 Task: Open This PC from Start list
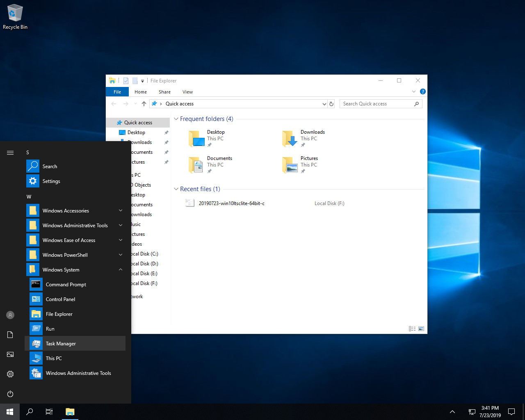point(75,358)
